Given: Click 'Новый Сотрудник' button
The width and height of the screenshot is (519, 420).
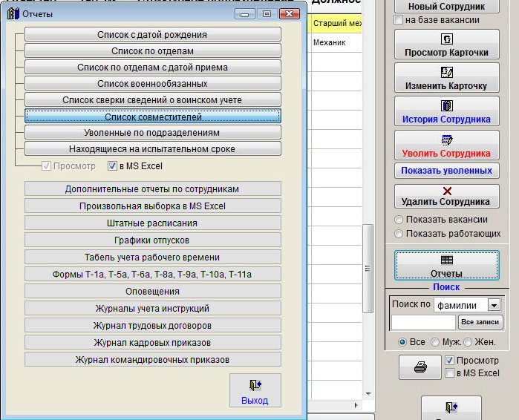Looking at the screenshot, I should tap(446, 6).
